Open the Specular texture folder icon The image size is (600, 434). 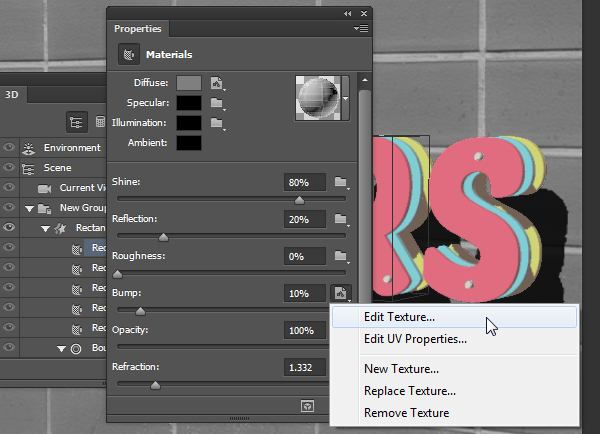coord(216,103)
